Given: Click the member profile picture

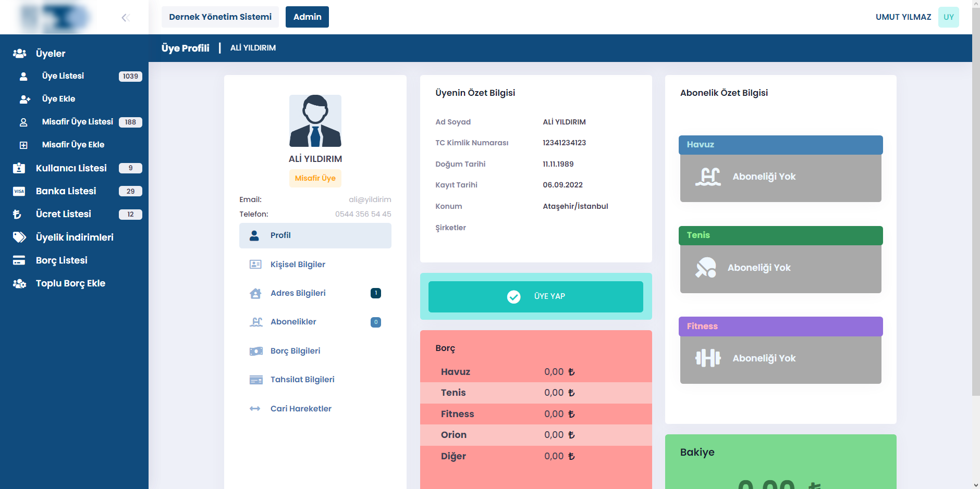Looking at the screenshot, I should [315, 121].
